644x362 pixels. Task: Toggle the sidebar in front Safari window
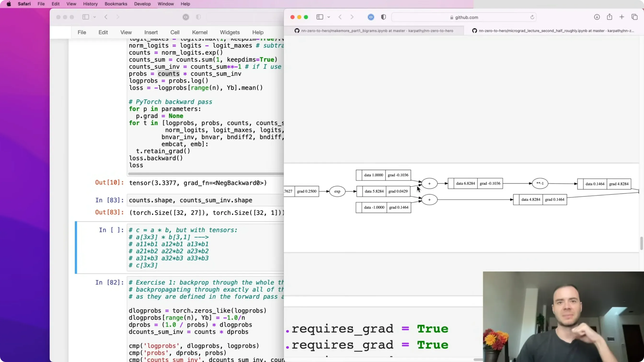tap(320, 17)
